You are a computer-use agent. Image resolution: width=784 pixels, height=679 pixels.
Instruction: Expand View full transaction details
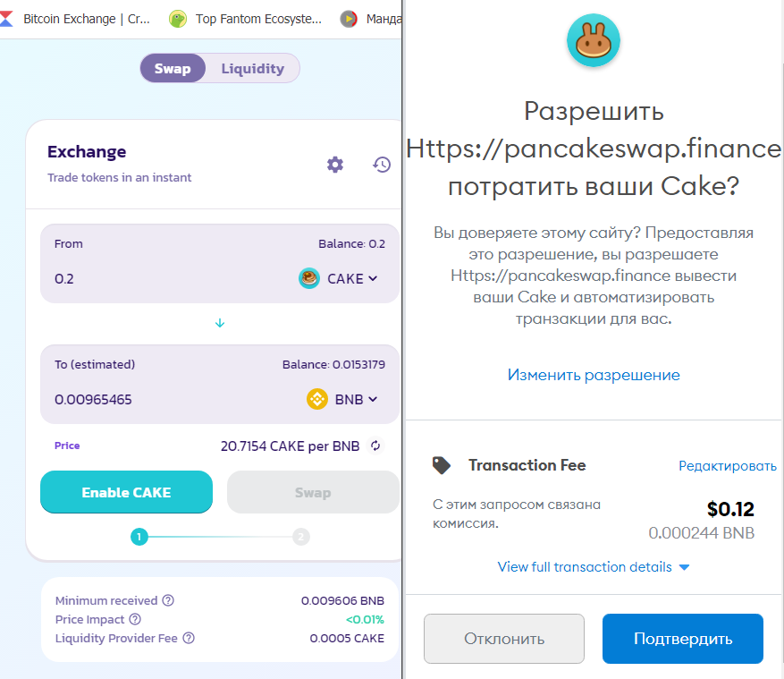click(593, 566)
